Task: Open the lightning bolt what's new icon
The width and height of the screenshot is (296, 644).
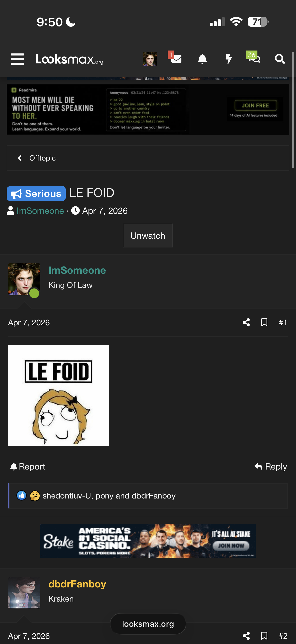Action: click(x=229, y=59)
